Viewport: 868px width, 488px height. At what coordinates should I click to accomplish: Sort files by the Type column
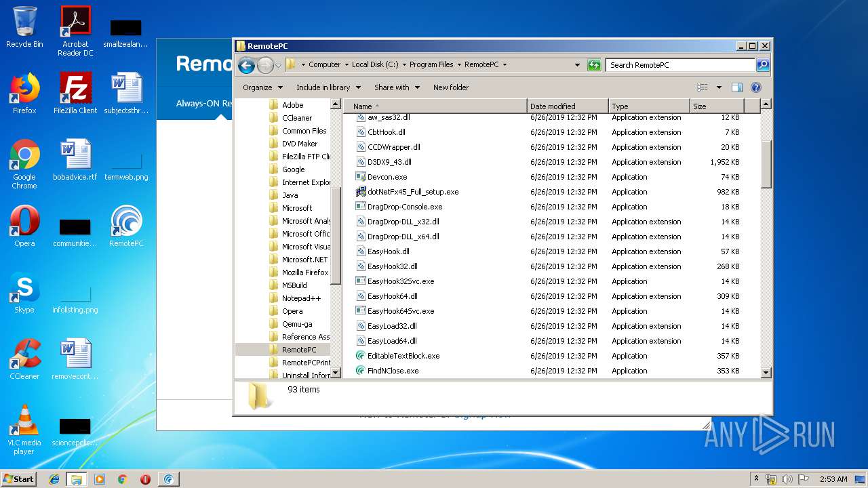pos(649,106)
